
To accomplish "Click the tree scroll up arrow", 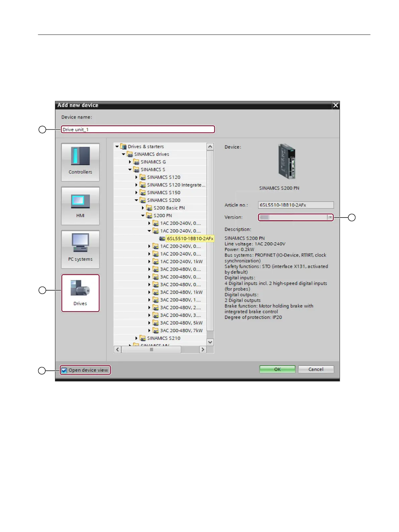I will [x=210, y=146].
